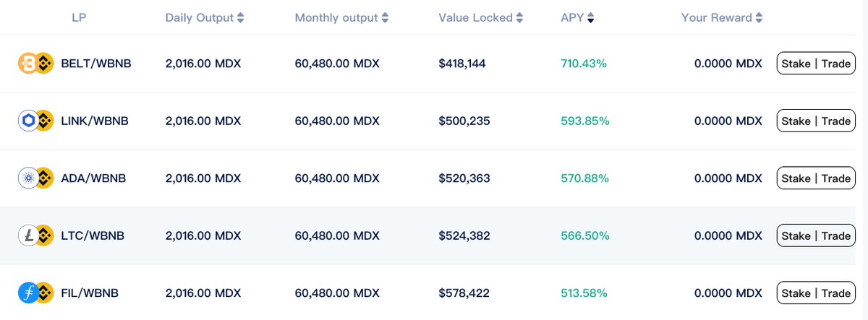The image size is (868, 320).
Task: Click the $418,144 value locked cell
Action: 462,64
